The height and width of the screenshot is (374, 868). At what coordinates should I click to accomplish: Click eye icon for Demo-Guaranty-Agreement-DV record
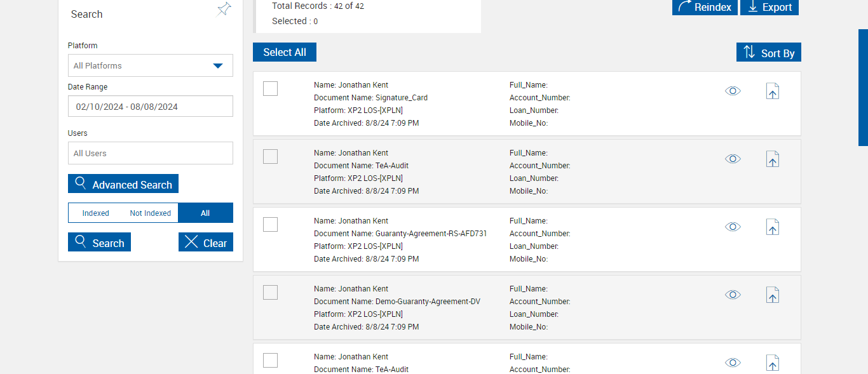tap(733, 295)
